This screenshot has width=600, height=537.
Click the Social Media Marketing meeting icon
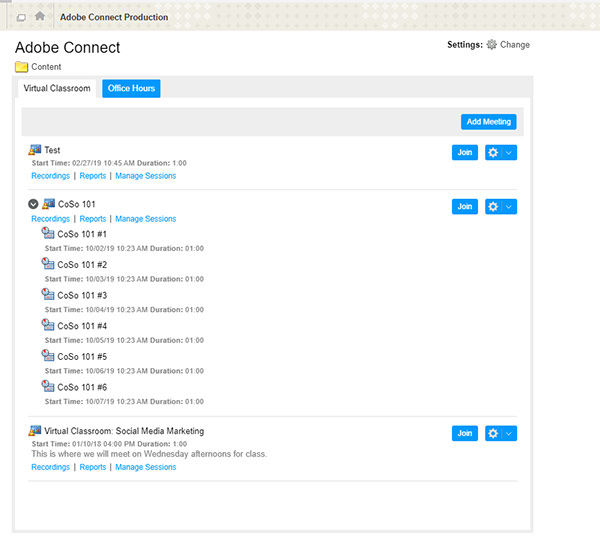coord(35,431)
